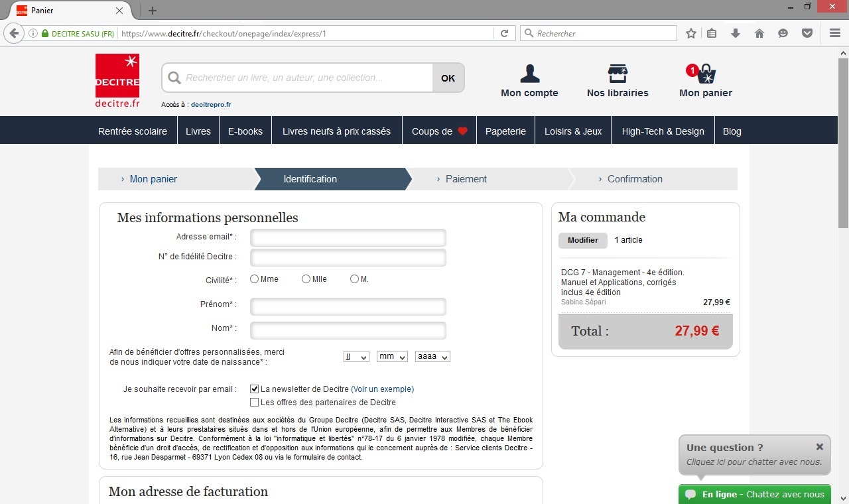Click browser Rechercher search box

598,33
